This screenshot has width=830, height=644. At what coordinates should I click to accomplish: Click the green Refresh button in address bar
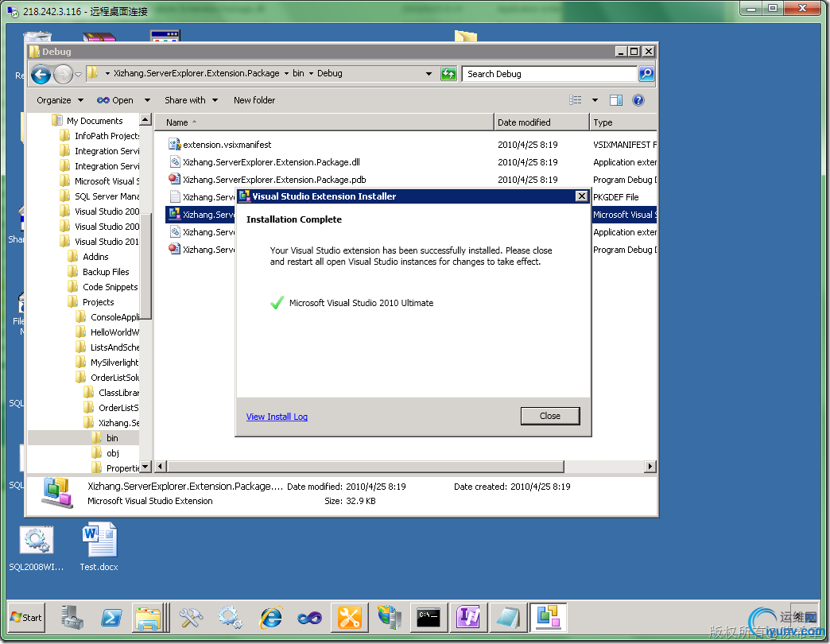click(448, 74)
